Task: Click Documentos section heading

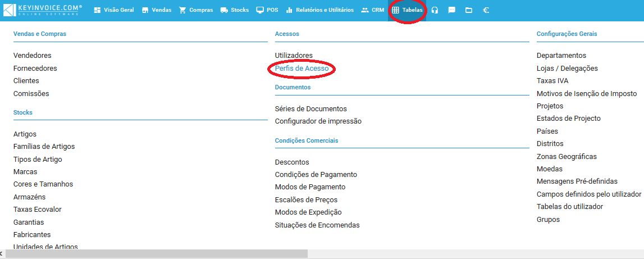Action: tap(293, 88)
